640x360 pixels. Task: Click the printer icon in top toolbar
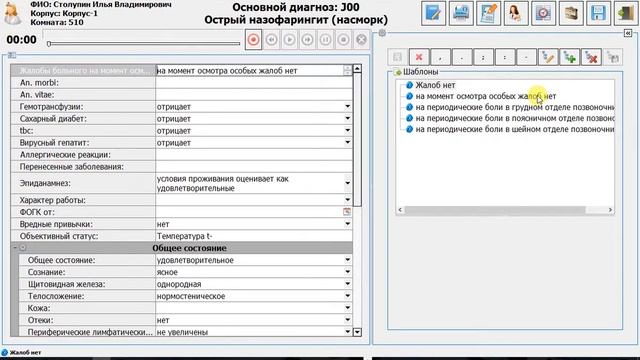click(x=461, y=13)
